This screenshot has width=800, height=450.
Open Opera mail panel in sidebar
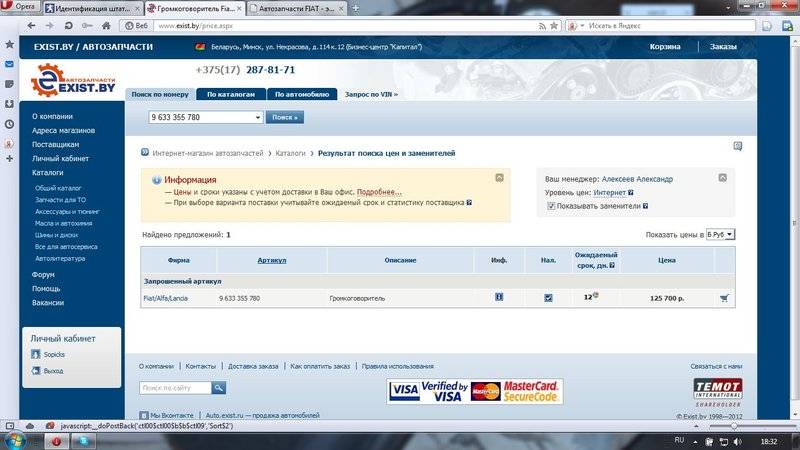pyautogui.click(x=9, y=65)
